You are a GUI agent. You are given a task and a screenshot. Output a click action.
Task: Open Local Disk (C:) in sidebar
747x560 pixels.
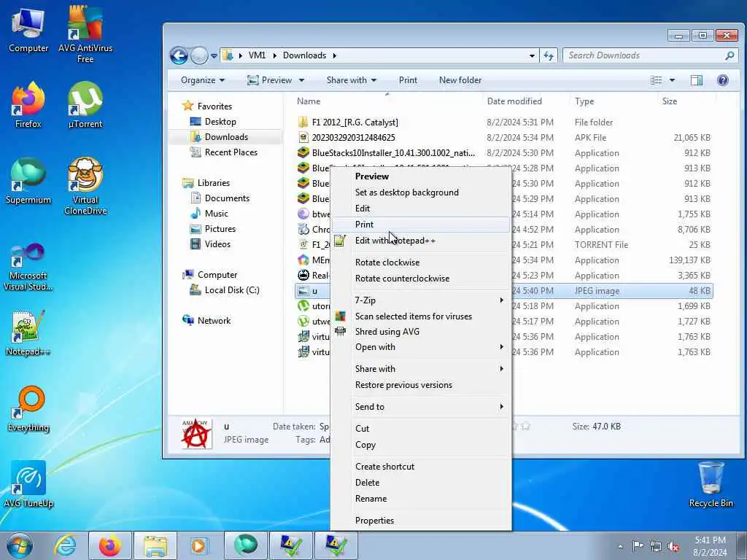coord(231,290)
